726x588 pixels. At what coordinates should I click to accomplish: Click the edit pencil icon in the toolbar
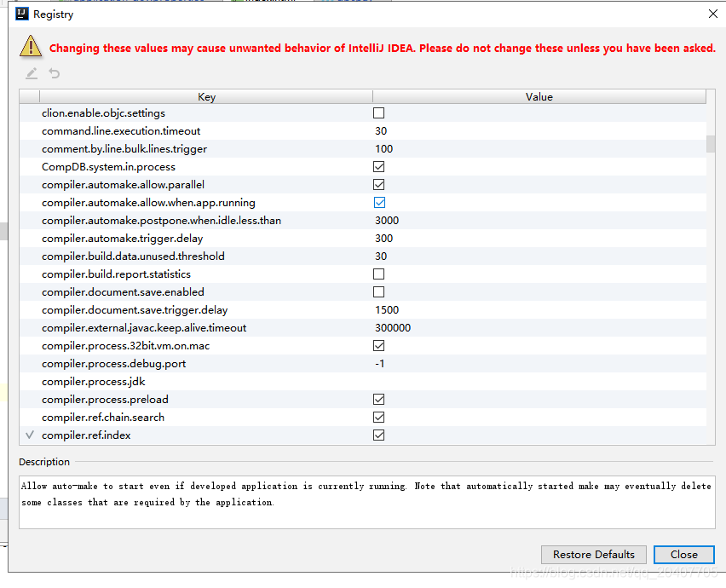[x=32, y=73]
